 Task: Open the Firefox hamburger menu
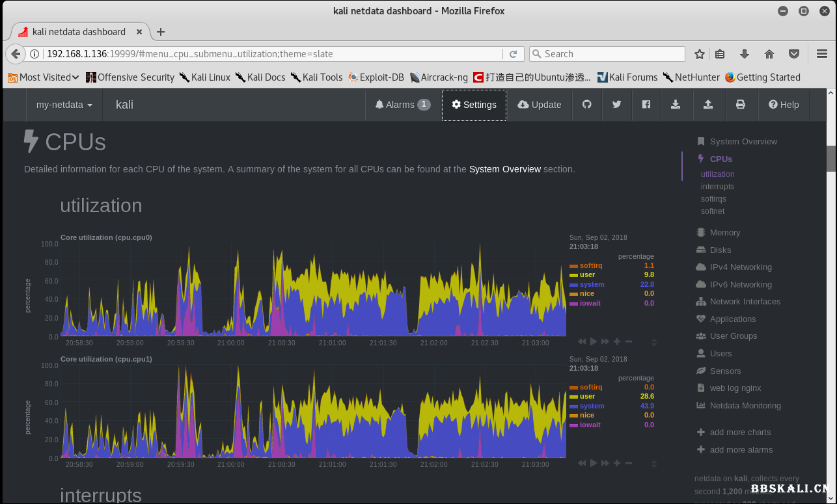821,54
